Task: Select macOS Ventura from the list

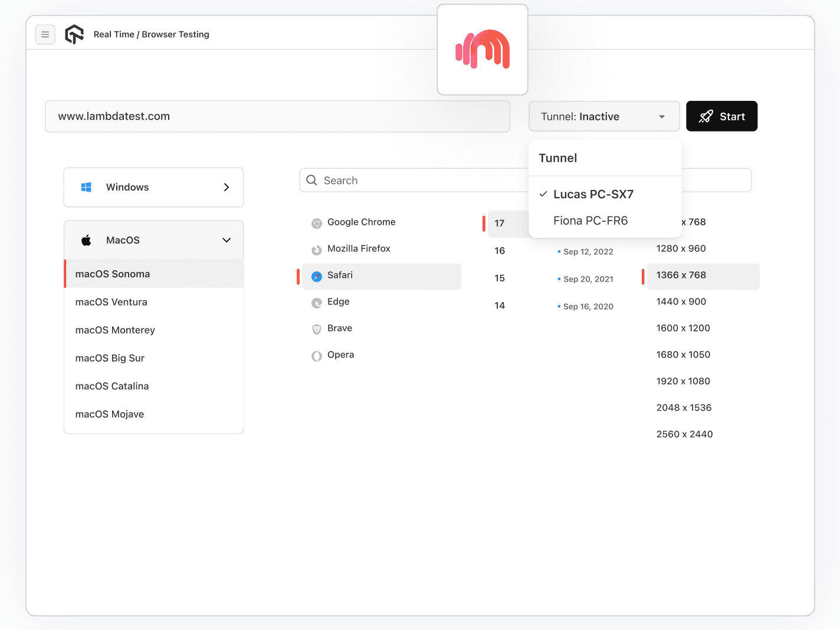Action: (x=111, y=302)
